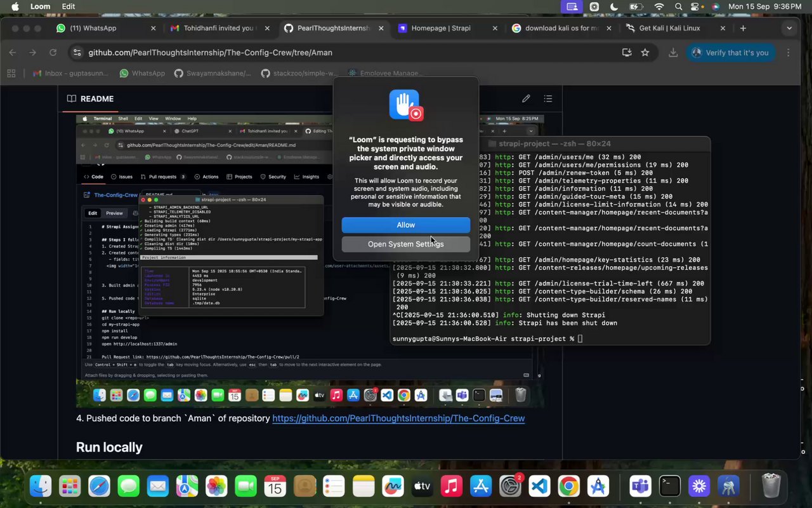Open FaceTime from the Dock
Screen dimensions: 812x508
[246, 486]
